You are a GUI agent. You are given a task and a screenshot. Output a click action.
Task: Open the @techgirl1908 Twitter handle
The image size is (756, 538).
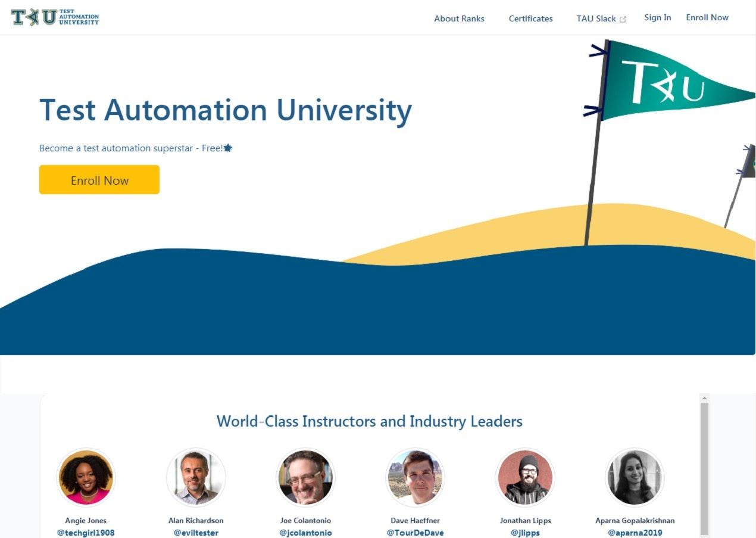(x=86, y=533)
